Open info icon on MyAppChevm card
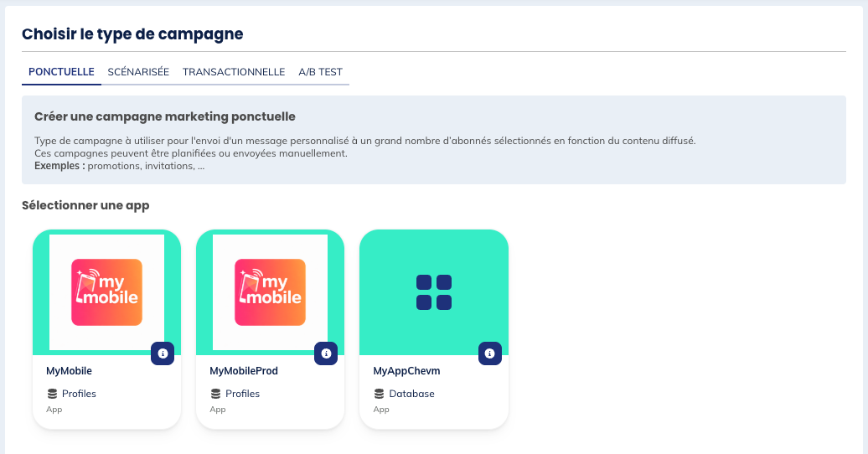This screenshot has height=454, width=868. [490, 353]
